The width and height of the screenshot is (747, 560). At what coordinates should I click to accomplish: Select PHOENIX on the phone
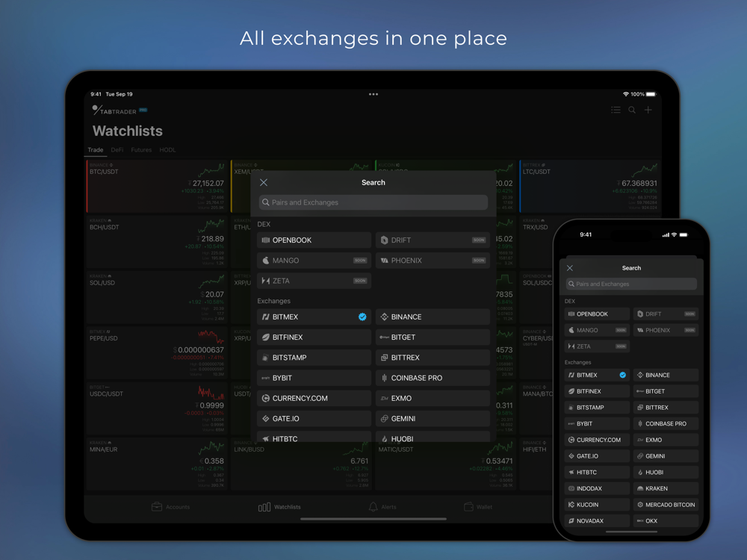(666, 330)
